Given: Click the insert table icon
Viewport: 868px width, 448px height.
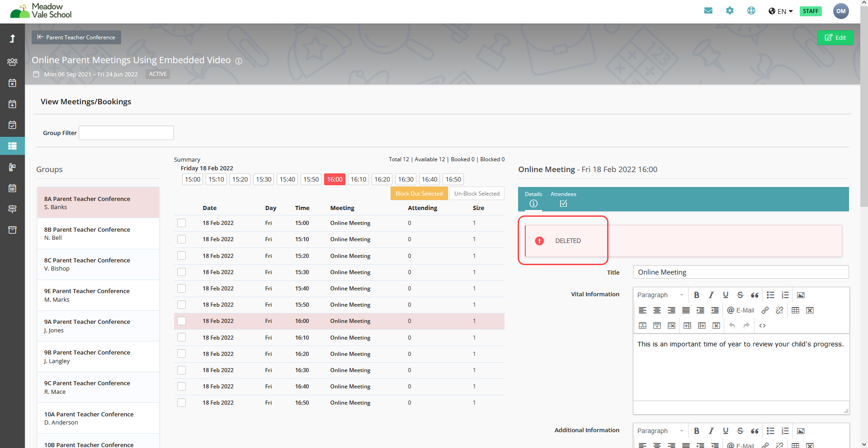Looking at the screenshot, I should [795, 310].
